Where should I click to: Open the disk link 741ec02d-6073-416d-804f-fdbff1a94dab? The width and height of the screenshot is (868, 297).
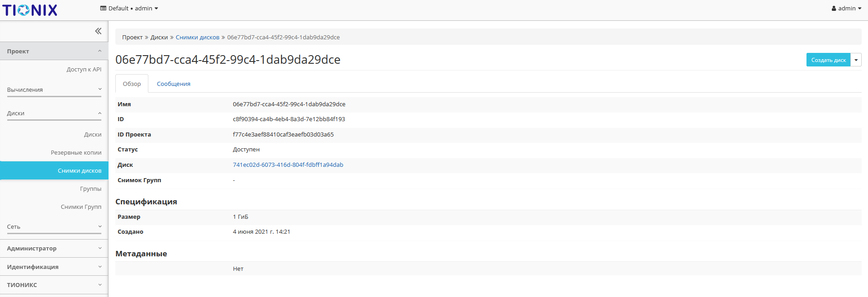click(x=288, y=165)
